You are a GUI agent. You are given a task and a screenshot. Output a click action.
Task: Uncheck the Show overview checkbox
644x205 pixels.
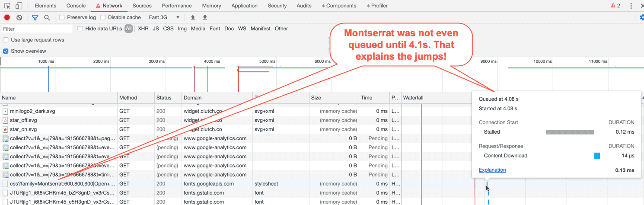pyautogui.click(x=6, y=51)
